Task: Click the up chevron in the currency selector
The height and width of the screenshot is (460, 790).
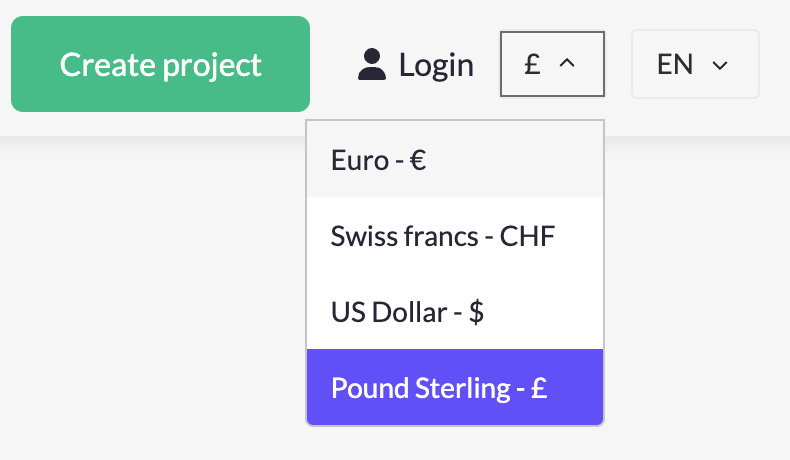Action: coord(567,64)
